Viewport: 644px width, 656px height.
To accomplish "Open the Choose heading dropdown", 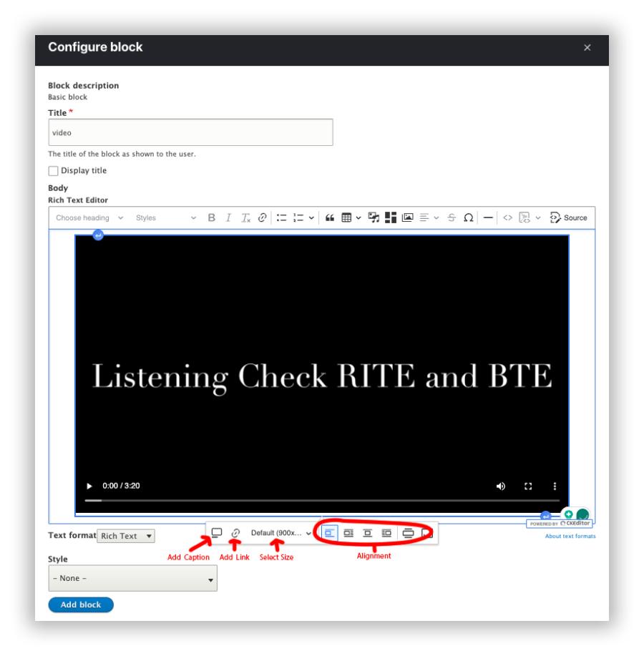I will click(x=89, y=218).
